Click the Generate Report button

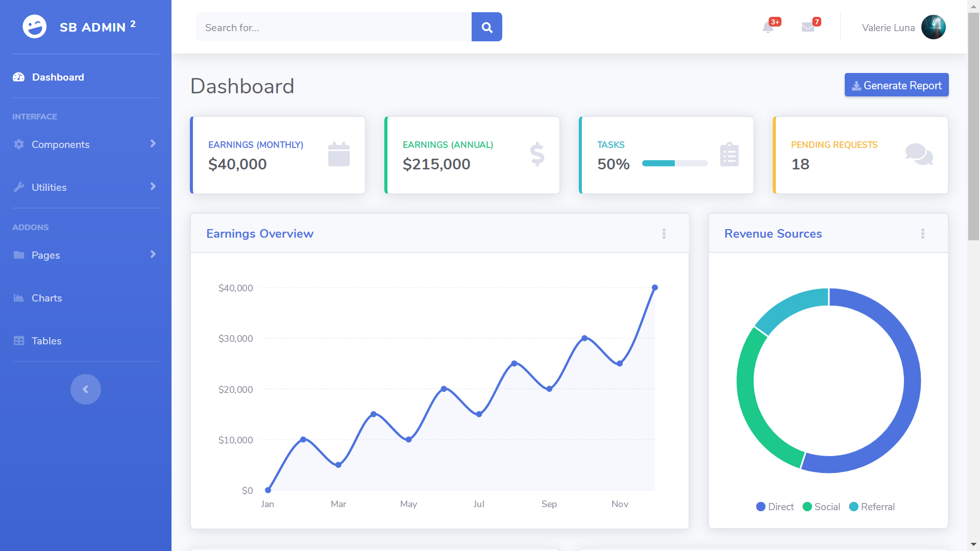[896, 85]
